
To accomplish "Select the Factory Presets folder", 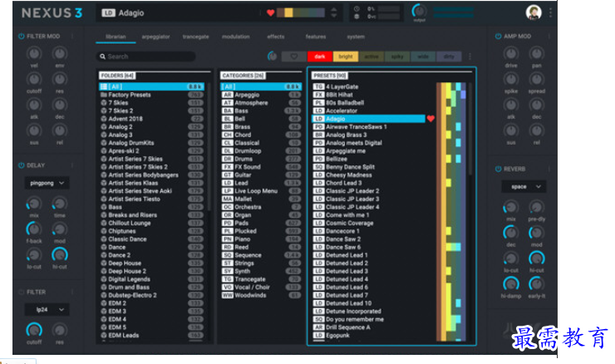I will tap(151, 95).
